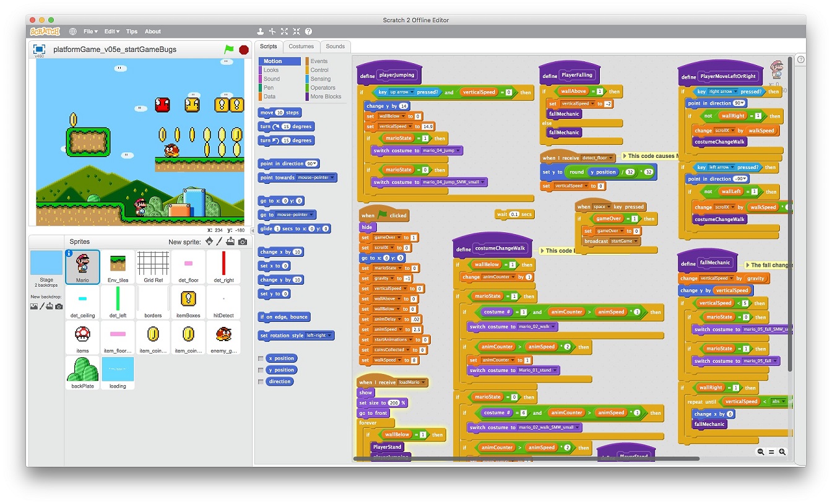Click the red stop sign button

coord(244,50)
